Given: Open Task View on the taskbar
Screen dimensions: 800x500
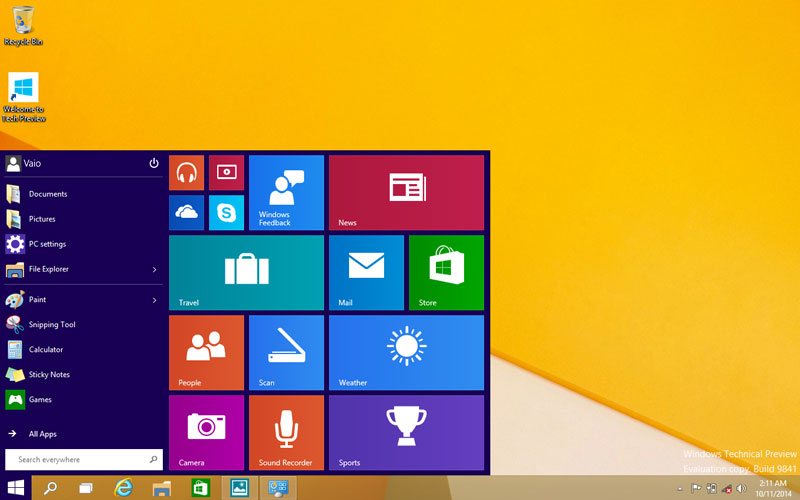Looking at the screenshot, I should tap(86, 488).
